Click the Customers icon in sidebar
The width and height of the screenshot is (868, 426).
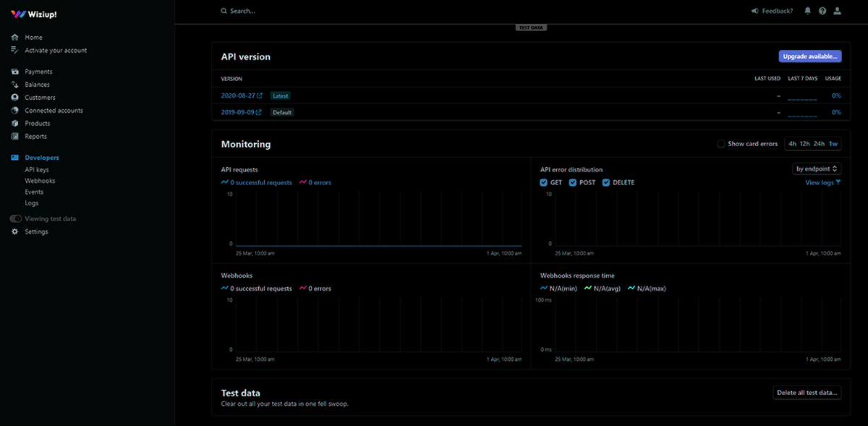tap(14, 98)
